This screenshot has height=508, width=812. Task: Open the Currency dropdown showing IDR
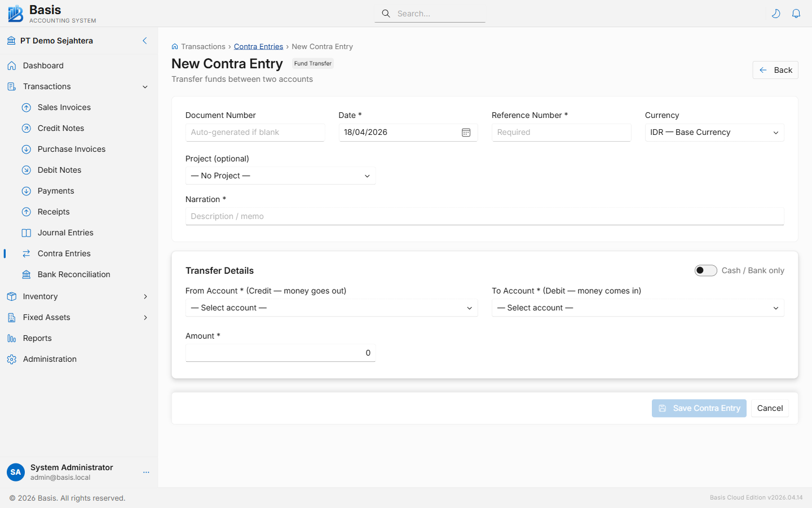coord(714,132)
